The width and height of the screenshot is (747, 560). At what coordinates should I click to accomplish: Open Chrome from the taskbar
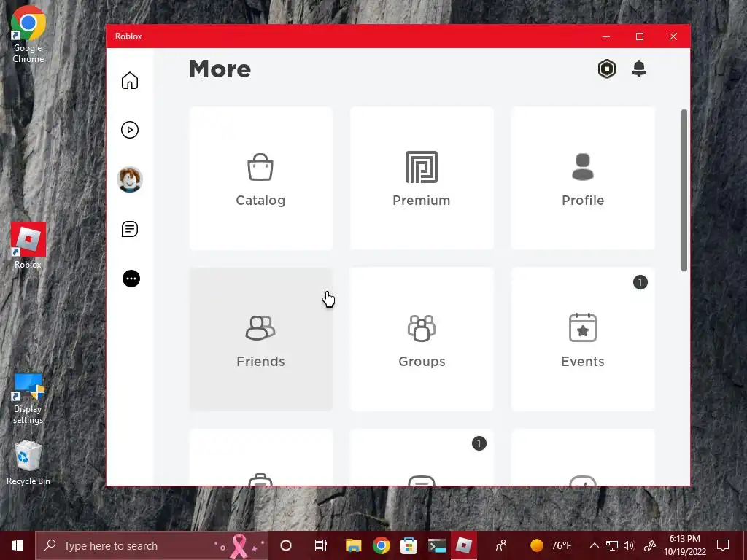pos(381,545)
